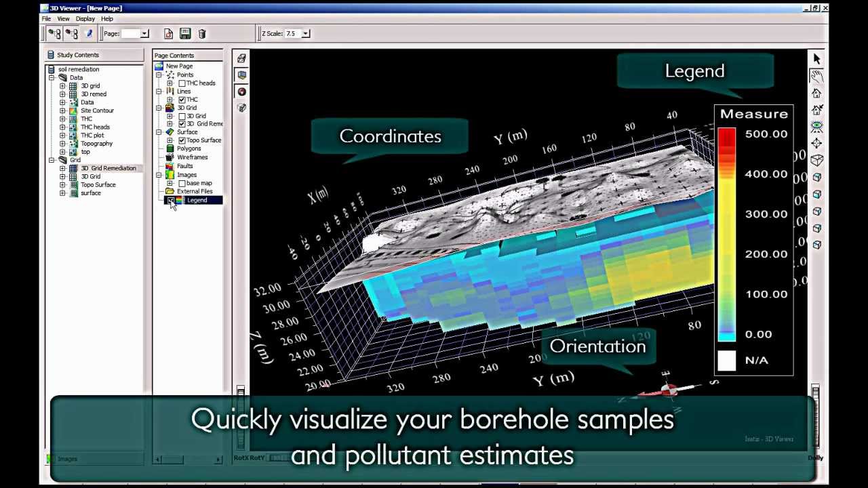
Task: Click the red sphere icon in viewer side tabs
Action: click(x=241, y=91)
